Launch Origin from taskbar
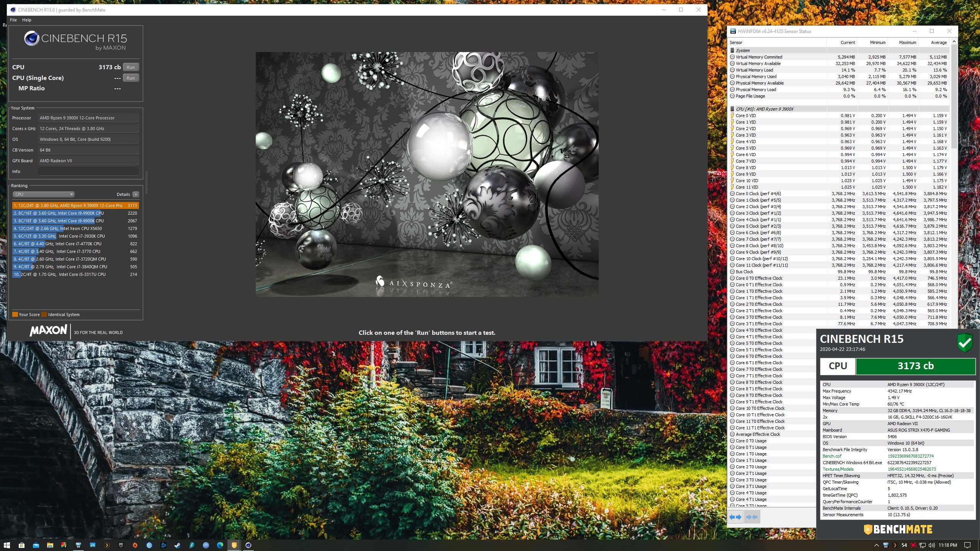This screenshot has width=980, height=551. coord(135,545)
